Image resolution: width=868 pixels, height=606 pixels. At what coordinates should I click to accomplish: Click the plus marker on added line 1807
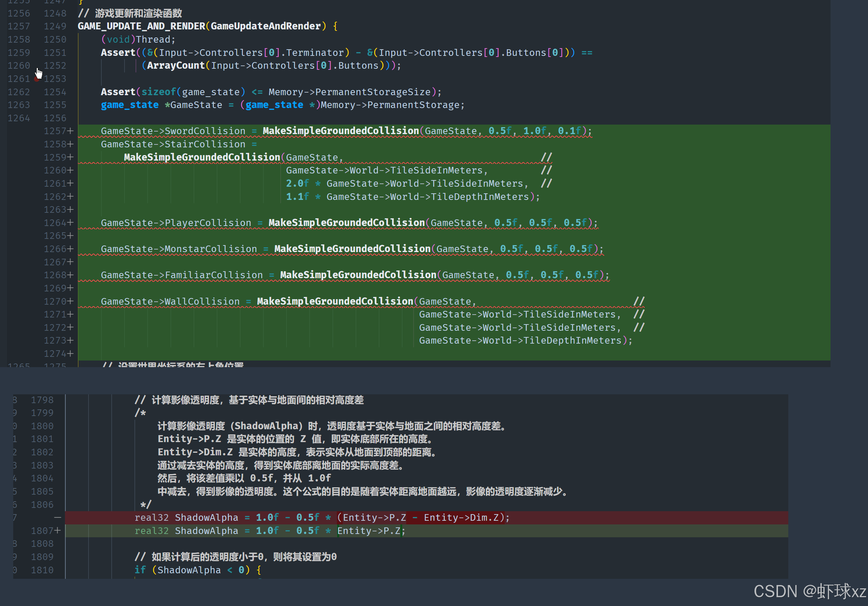click(x=57, y=531)
